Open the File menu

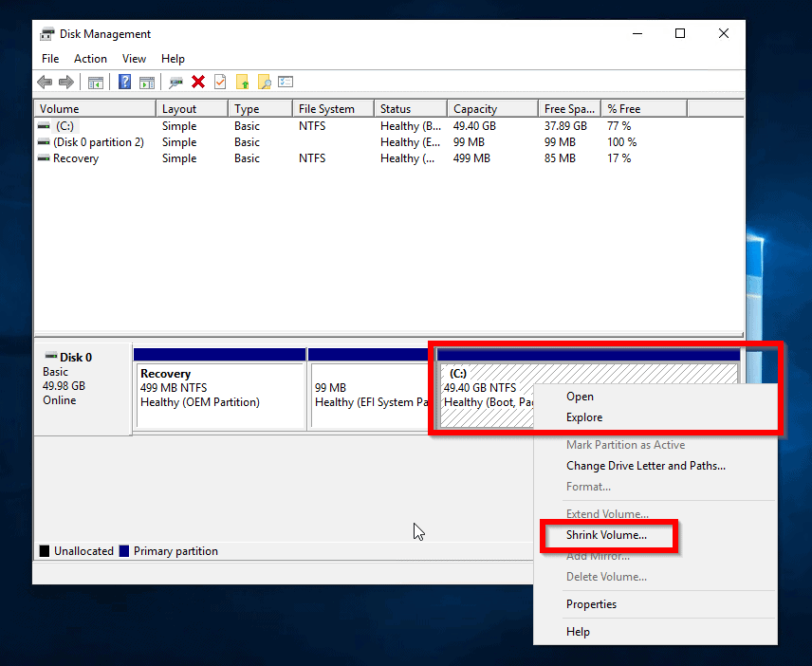click(50, 59)
